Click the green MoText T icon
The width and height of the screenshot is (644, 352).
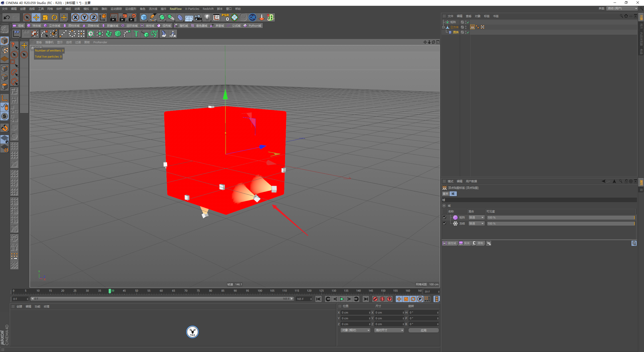point(136,34)
